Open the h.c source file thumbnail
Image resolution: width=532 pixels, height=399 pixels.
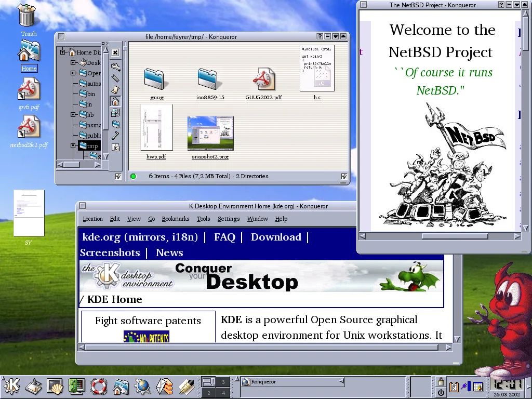(317, 73)
